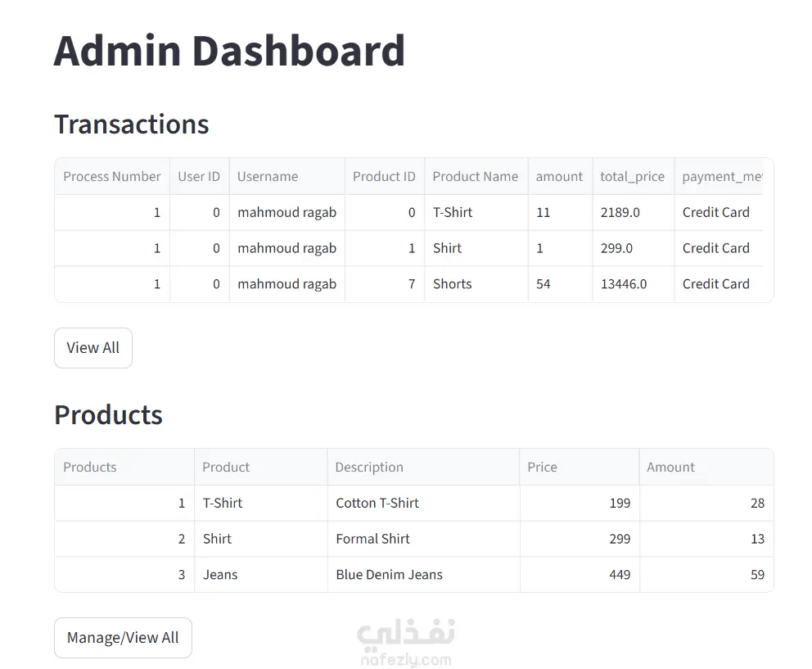Click the View All transactions button
The width and height of the screenshot is (812, 669).
(92, 348)
